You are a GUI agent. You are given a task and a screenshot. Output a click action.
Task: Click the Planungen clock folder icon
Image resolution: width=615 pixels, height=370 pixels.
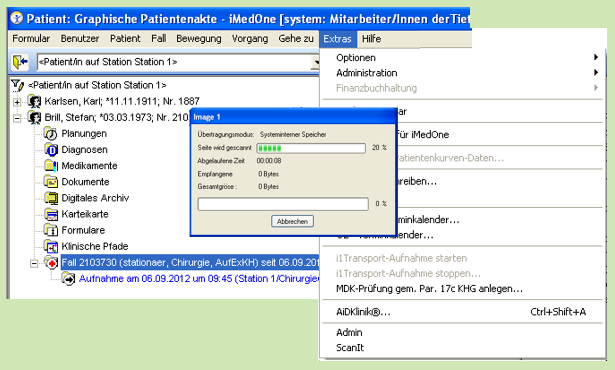point(51,133)
